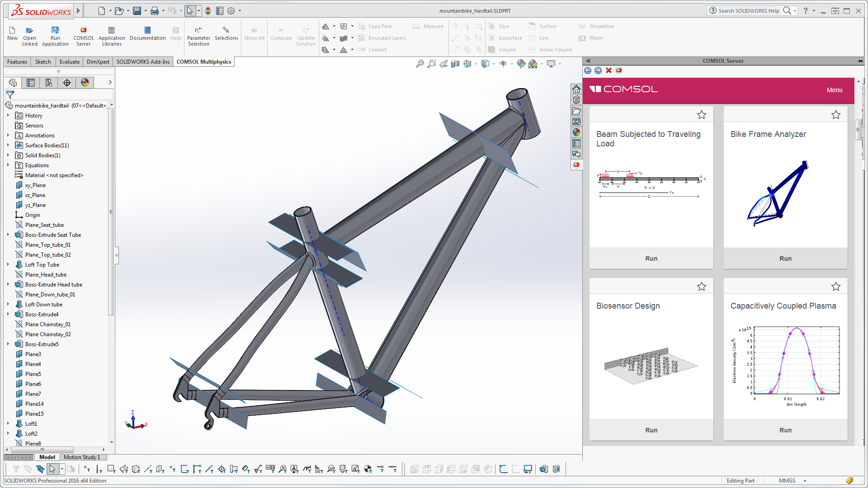Viewport: 868px width, 488px height.
Task: Open the COMSOL Menu link
Action: [834, 90]
